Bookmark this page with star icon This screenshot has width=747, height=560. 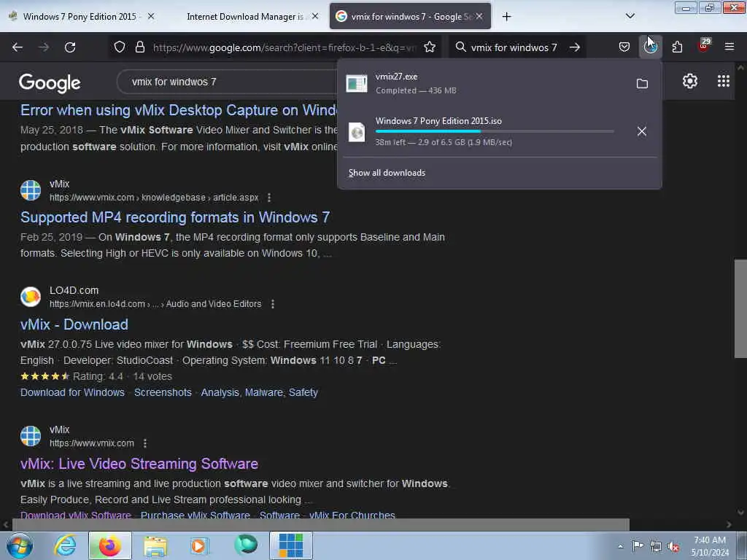[x=430, y=47]
